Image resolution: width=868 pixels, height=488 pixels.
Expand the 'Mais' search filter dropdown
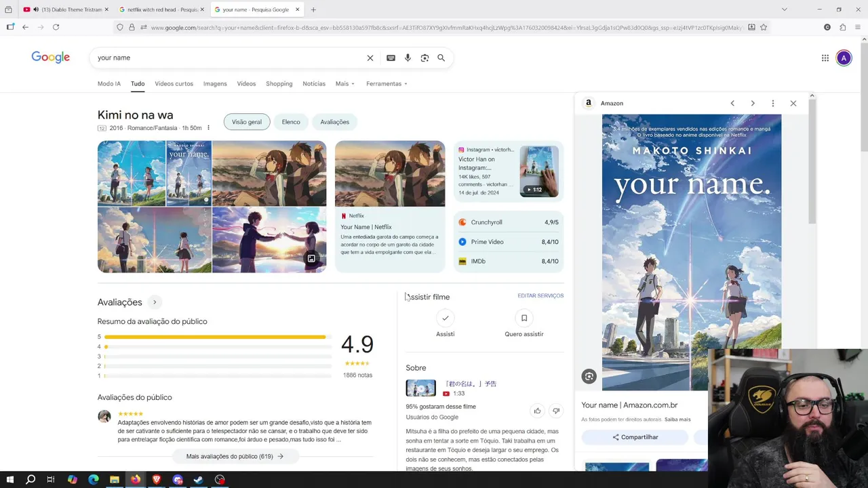tap(344, 83)
